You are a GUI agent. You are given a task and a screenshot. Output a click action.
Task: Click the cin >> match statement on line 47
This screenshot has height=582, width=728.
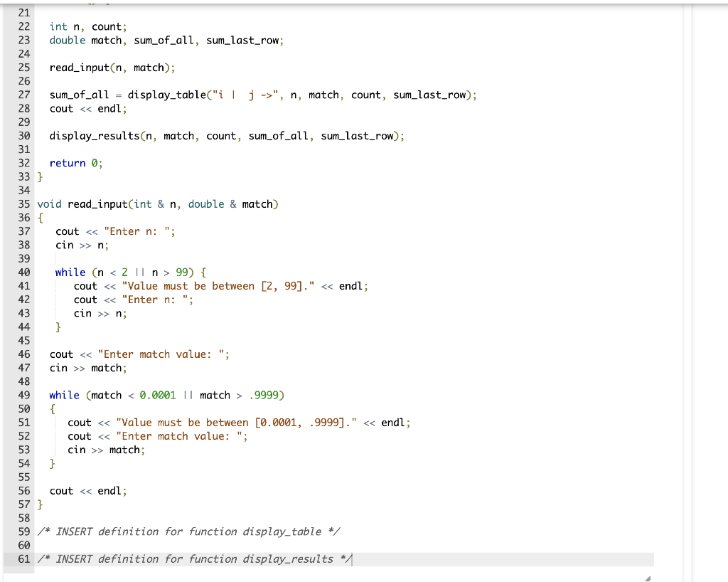[89, 368]
